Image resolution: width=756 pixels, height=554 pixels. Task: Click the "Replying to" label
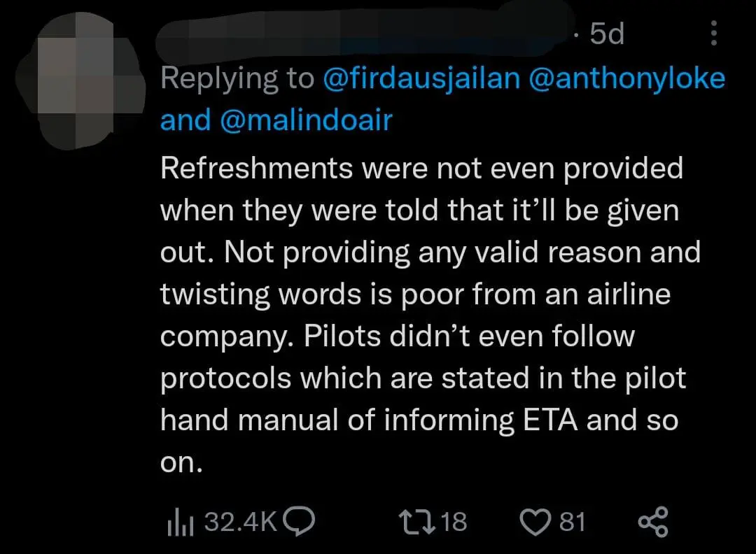[x=237, y=78]
